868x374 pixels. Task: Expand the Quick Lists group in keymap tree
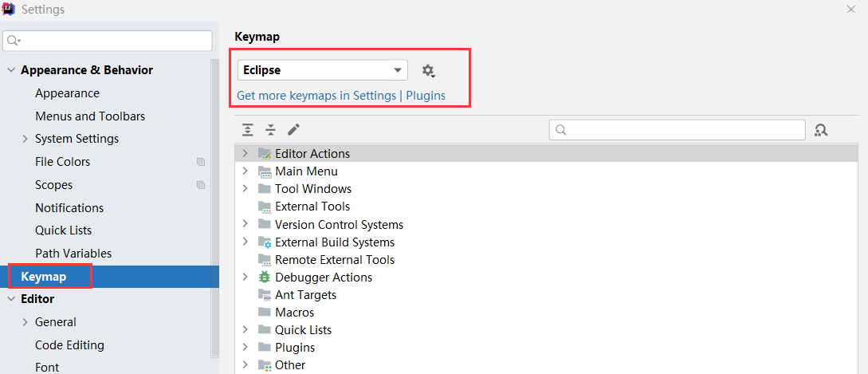pyautogui.click(x=245, y=329)
